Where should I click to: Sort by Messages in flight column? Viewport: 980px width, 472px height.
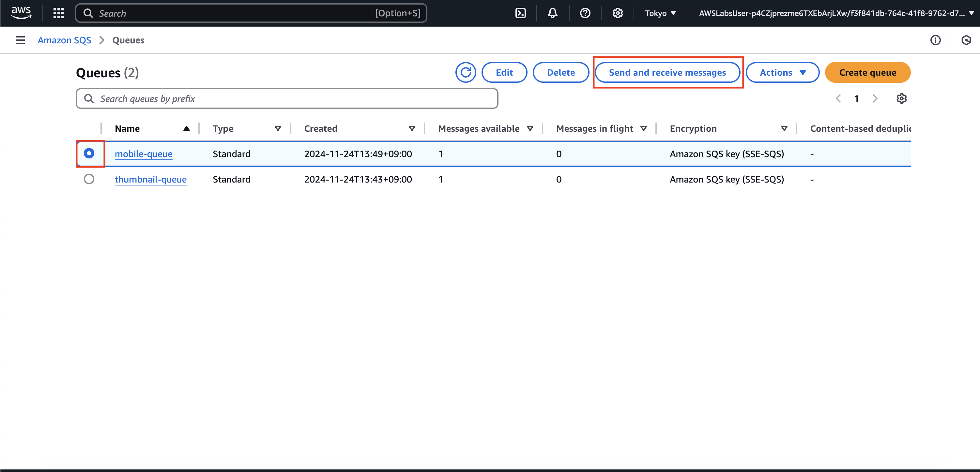pyautogui.click(x=643, y=128)
